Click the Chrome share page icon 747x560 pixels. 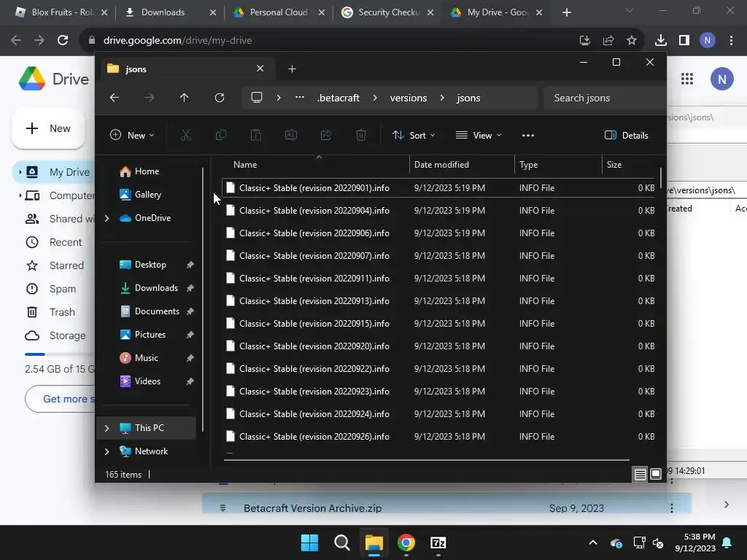[x=608, y=41]
